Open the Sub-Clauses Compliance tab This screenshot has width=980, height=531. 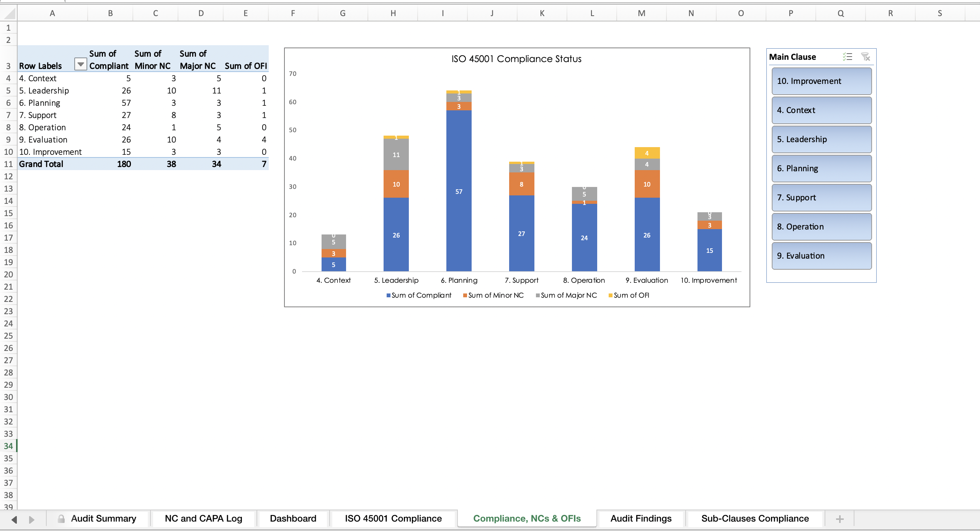(x=755, y=519)
